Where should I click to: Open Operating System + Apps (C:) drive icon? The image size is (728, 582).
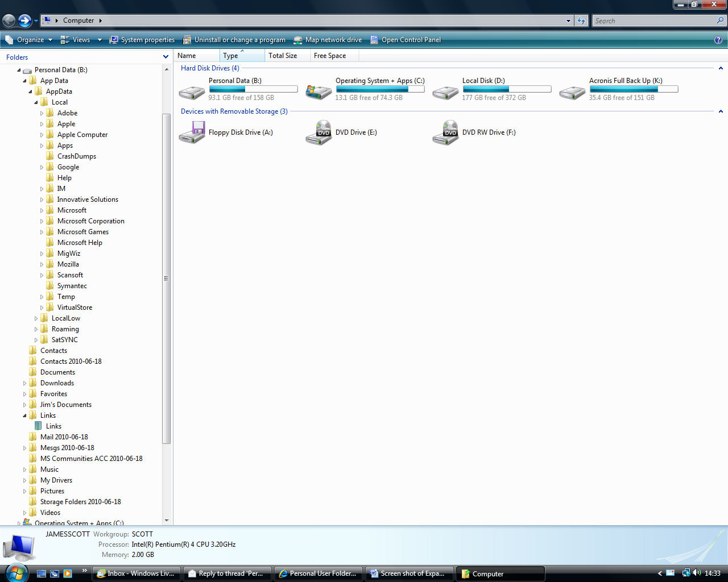point(318,92)
